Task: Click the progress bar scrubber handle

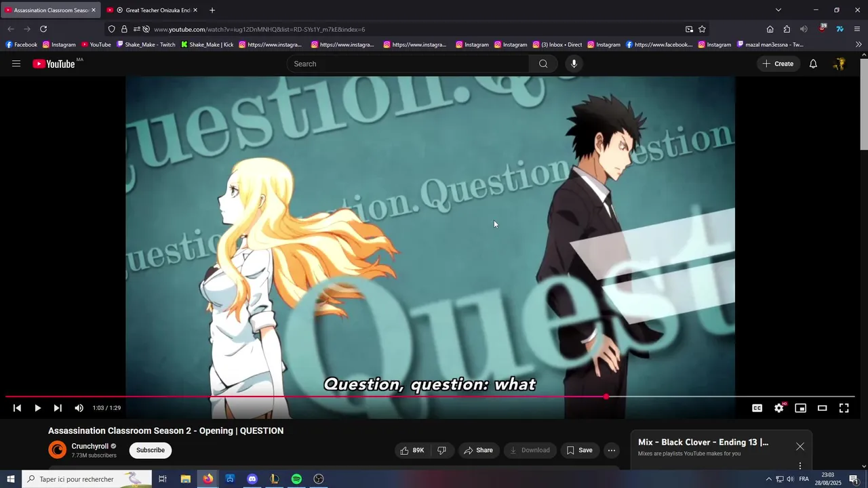Action: tap(606, 396)
